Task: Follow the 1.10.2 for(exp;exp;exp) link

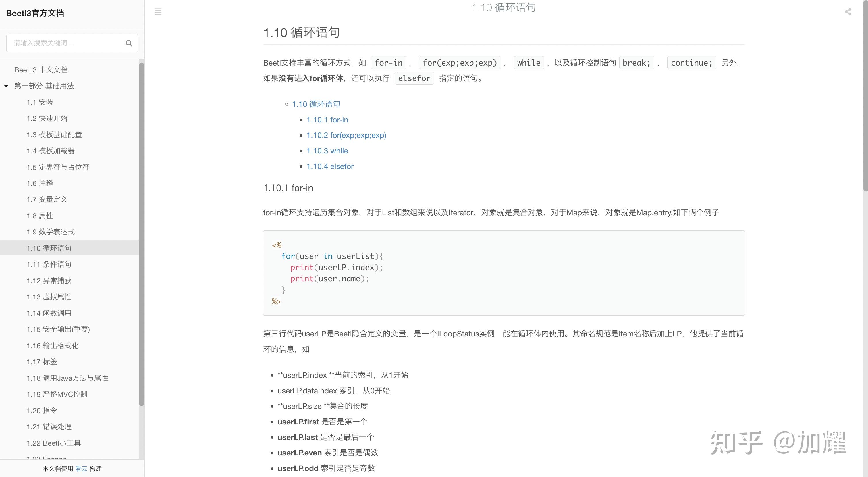Action: 346,135
